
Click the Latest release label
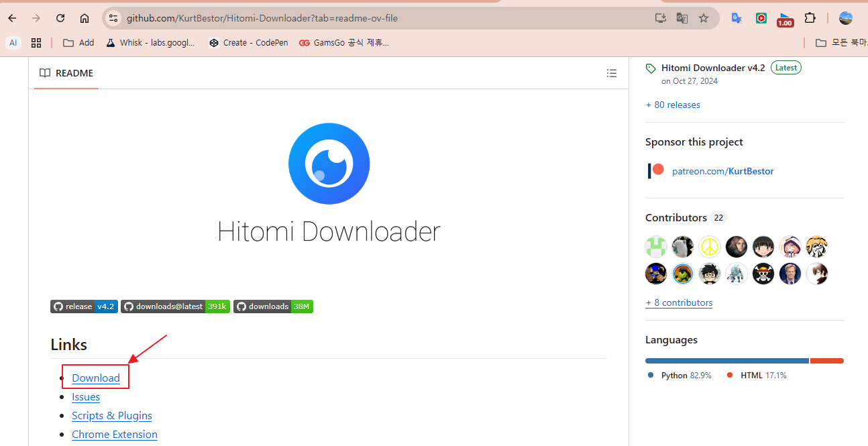pyautogui.click(x=786, y=68)
